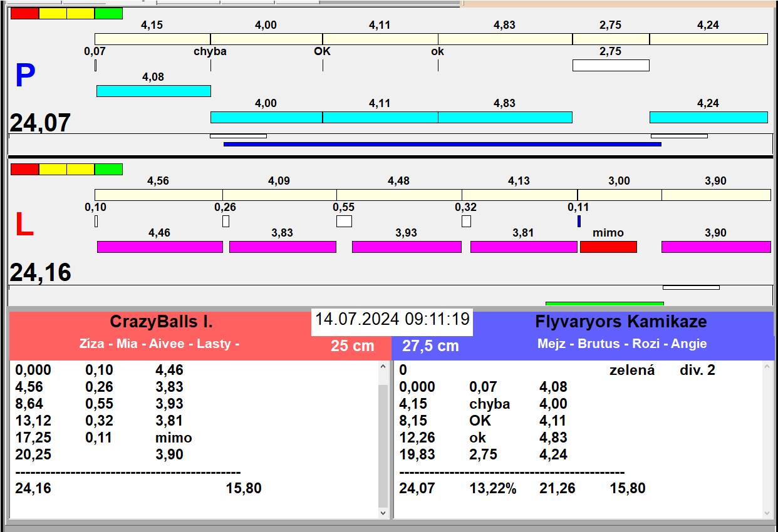
Task: Select the row '17,25 0,11 mimo' in CrazyBalls list
Action: tap(103, 437)
